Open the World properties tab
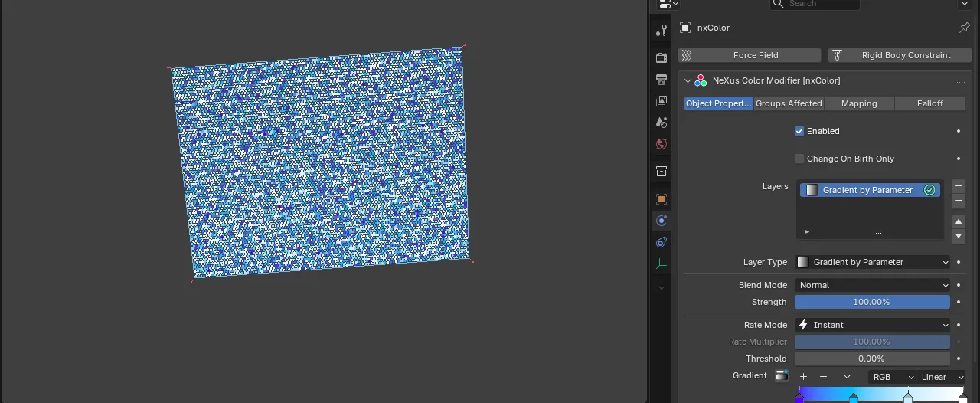The width and height of the screenshot is (980, 403). 661,144
